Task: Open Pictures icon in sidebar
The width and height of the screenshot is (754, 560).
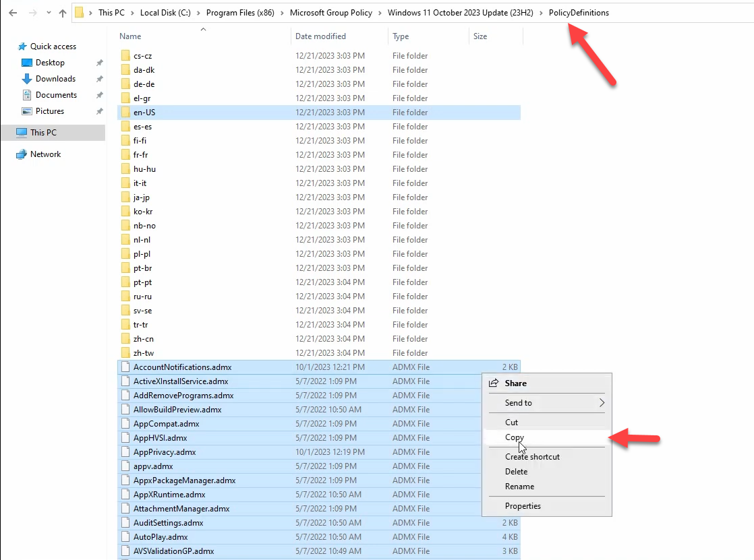Action: pyautogui.click(x=27, y=111)
